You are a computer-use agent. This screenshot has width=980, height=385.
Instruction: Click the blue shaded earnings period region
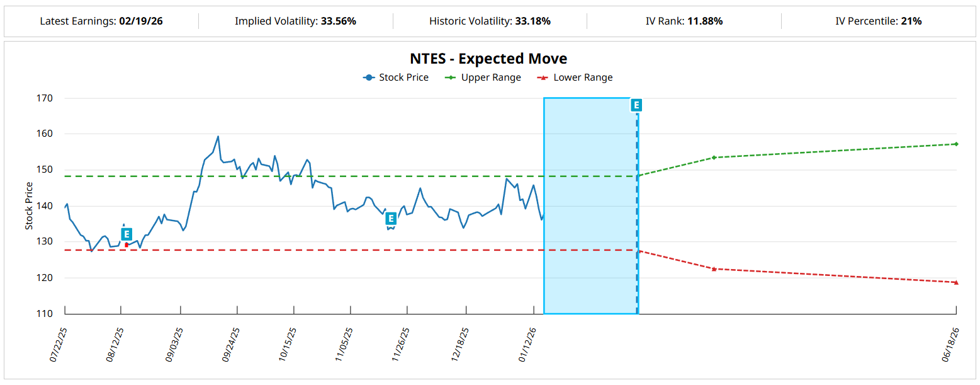[590, 208]
